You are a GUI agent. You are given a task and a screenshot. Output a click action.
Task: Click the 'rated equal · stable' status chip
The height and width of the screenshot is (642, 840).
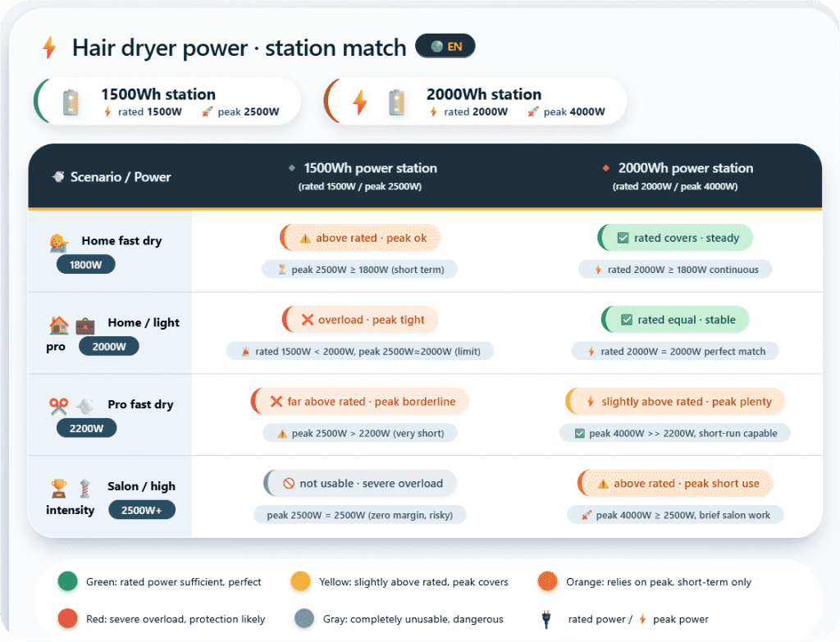(x=675, y=320)
